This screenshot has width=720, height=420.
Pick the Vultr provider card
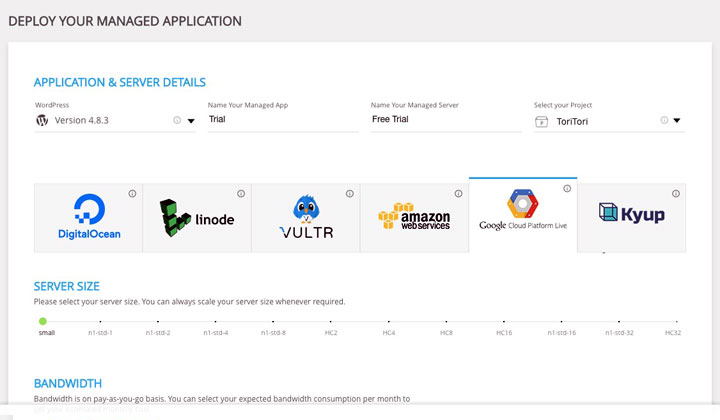point(306,218)
